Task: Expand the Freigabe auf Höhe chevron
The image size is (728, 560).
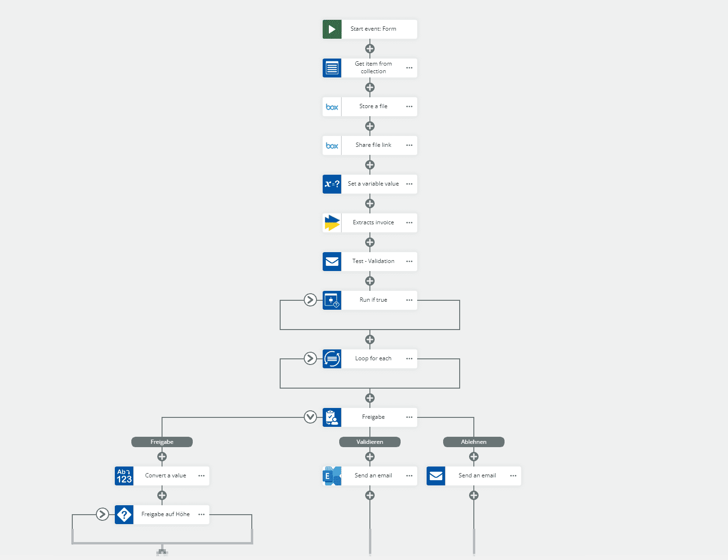Action: [x=103, y=514]
